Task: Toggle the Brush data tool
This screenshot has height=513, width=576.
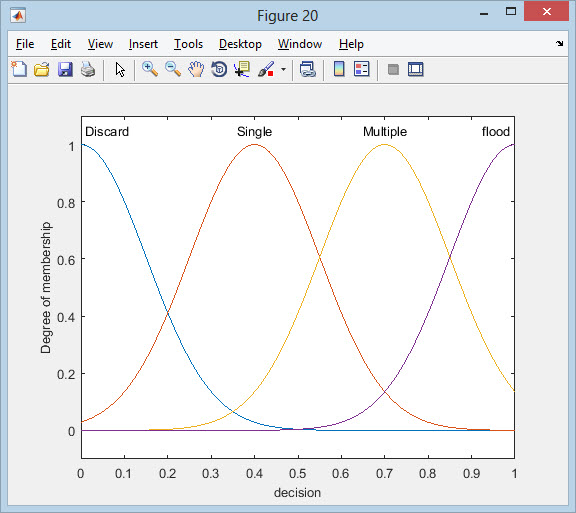Action: coord(266,69)
